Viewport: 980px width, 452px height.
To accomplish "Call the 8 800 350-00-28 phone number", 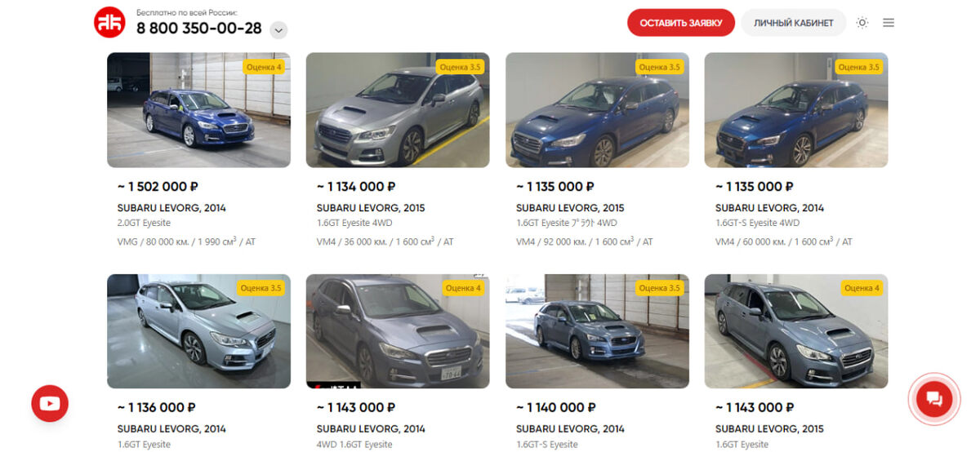I will (199, 29).
